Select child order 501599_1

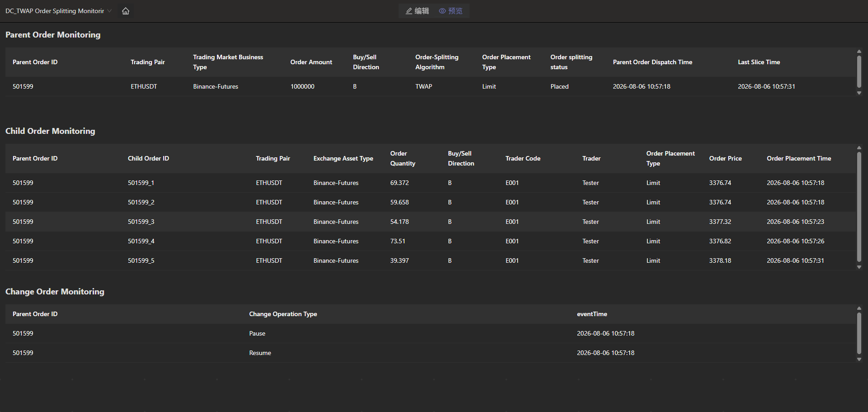tap(141, 183)
